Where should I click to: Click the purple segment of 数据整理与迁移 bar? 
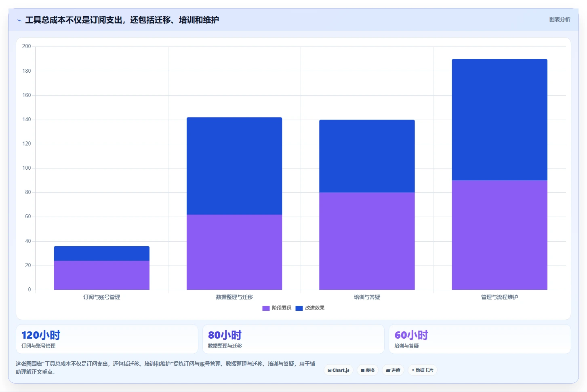[234, 252]
